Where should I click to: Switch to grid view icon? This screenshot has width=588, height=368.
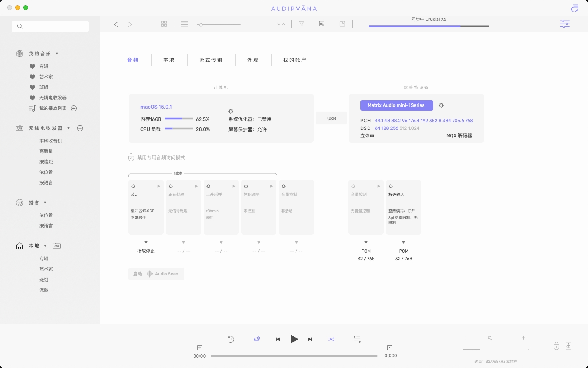click(164, 24)
